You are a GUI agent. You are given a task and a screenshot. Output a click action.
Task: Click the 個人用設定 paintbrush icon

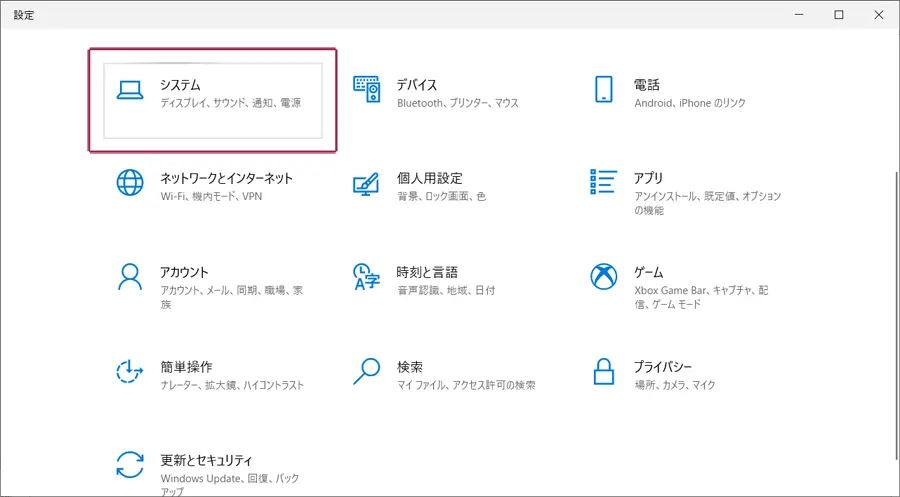tap(366, 184)
